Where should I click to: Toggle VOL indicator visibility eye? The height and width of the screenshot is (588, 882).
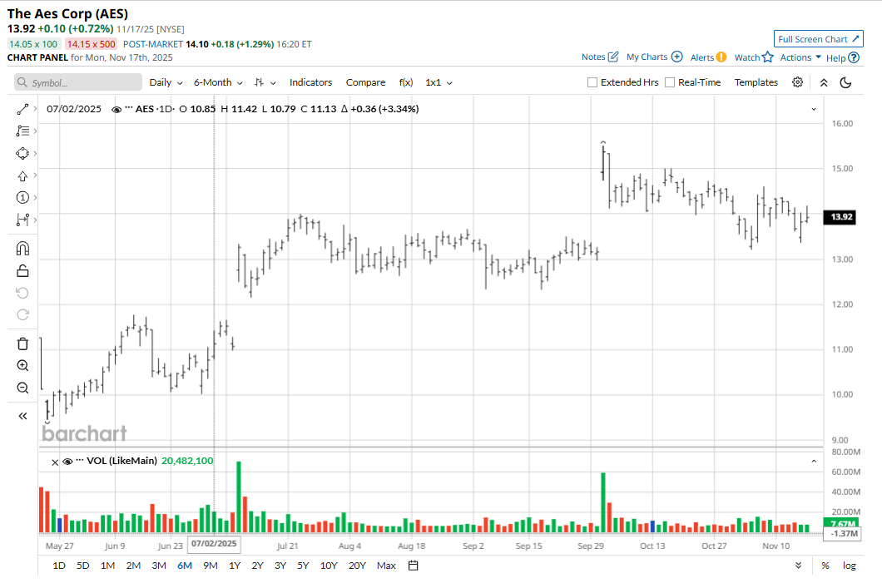(x=67, y=462)
